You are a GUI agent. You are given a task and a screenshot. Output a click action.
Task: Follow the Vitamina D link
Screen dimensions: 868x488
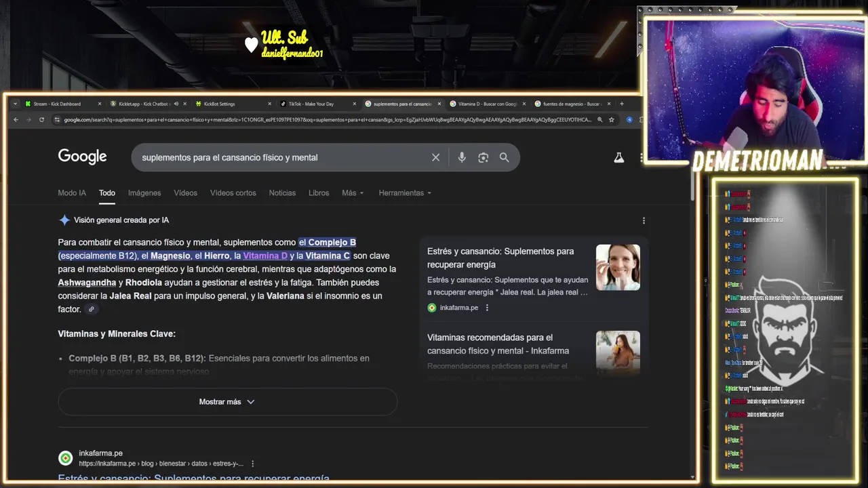pyautogui.click(x=265, y=256)
